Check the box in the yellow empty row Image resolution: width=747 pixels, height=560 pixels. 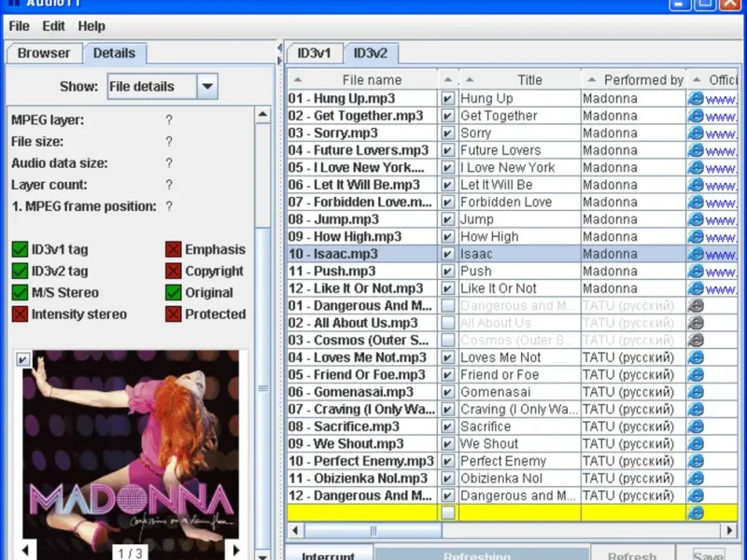[448, 512]
